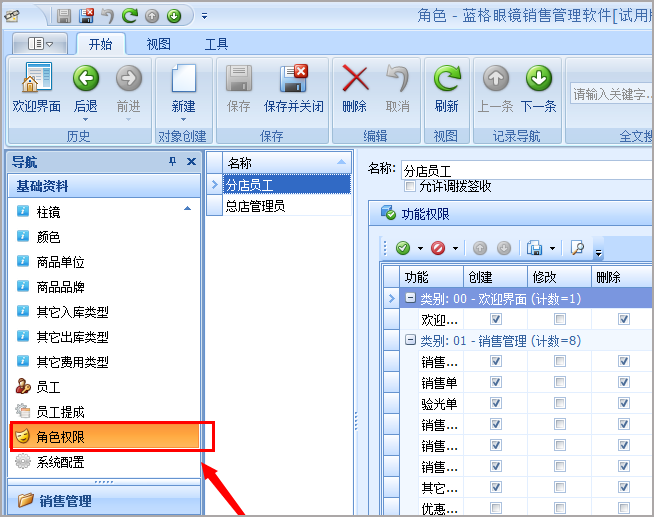654x517 pixels.
Task: Click gray move-down icon in permissions toolbar
Action: pyautogui.click(x=504, y=248)
